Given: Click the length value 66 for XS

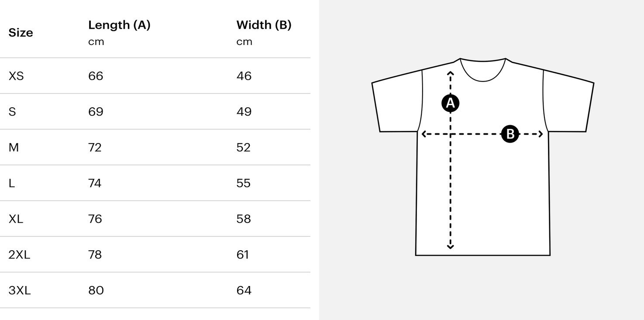Looking at the screenshot, I should click(96, 76).
